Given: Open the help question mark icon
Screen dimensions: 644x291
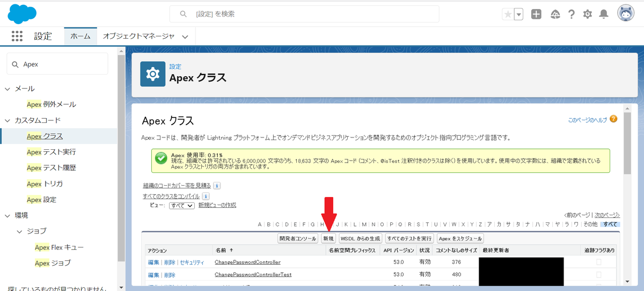Looking at the screenshot, I should 572,14.
